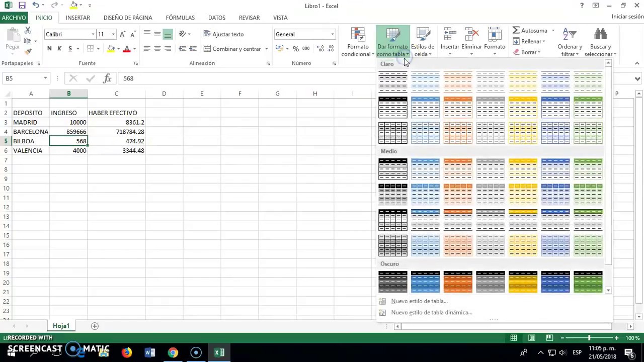This screenshot has height=362, width=644.
Task: Toggle center horizontal alignment button
Action: pos(157,49)
